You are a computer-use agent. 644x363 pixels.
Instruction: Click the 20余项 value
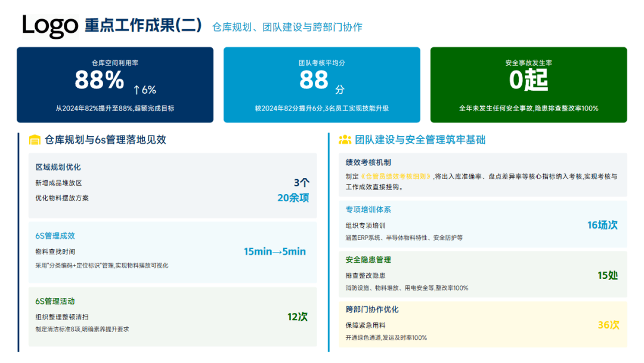(x=293, y=198)
